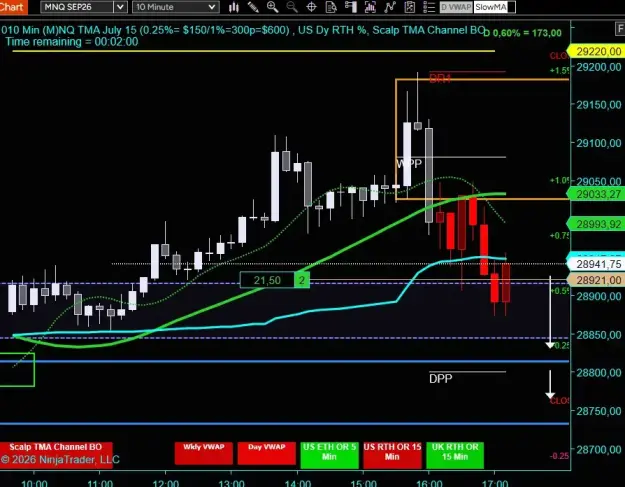Image resolution: width=625 pixels, height=487 pixels.
Task: Open the indicators icon
Action: tap(370, 7)
